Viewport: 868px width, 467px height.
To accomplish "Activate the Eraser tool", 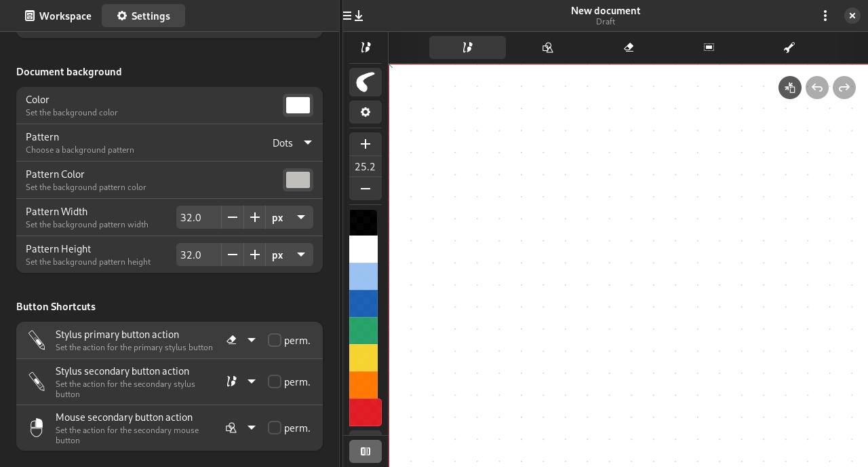I will [x=627, y=47].
